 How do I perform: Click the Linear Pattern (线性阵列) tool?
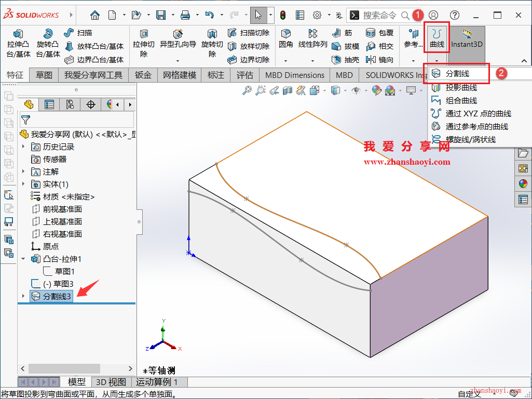(x=312, y=38)
